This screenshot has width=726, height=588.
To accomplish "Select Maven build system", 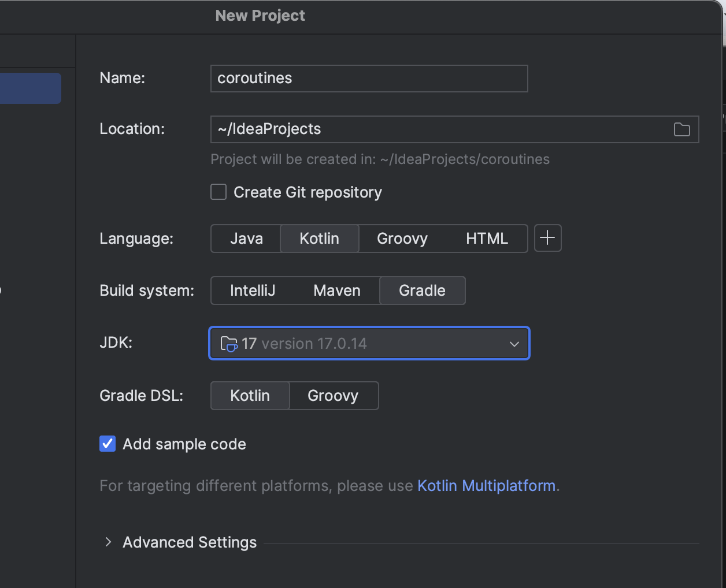I will tap(337, 291).
